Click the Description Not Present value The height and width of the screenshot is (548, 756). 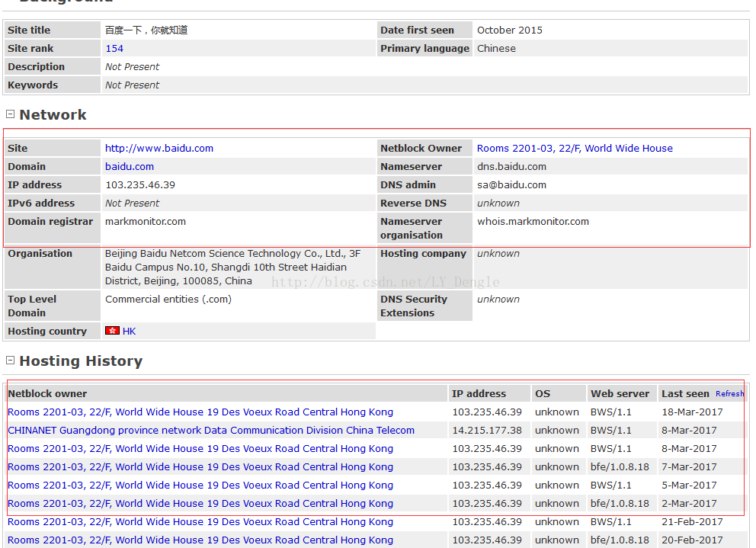(x=132, y=67)
